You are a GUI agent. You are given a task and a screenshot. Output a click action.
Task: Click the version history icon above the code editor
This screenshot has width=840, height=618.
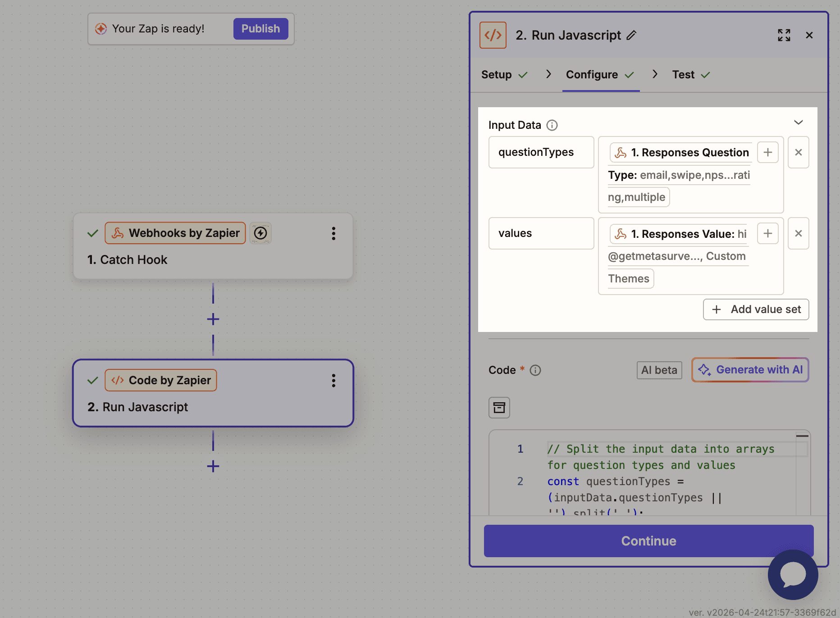[x=499, y=407]
